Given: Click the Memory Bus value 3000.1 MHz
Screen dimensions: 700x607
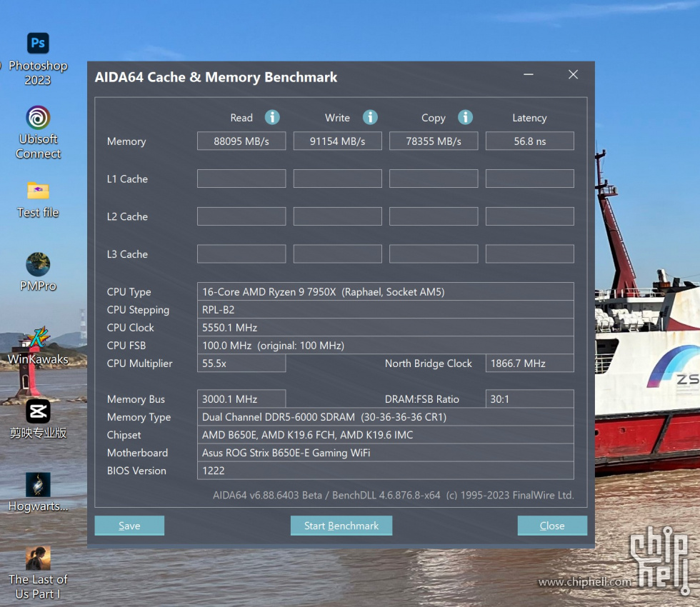Looking at the screenshot, I should 241,399.
